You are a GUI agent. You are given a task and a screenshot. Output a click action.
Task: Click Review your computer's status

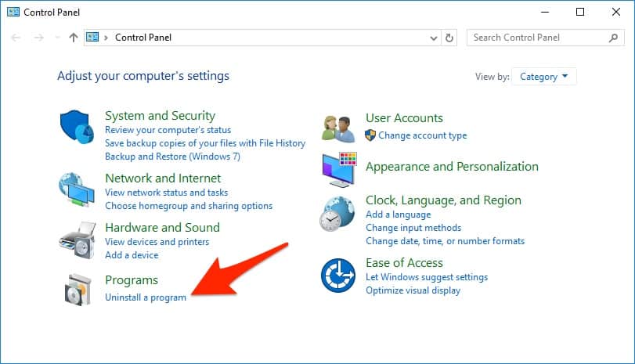tap(168, 130)
